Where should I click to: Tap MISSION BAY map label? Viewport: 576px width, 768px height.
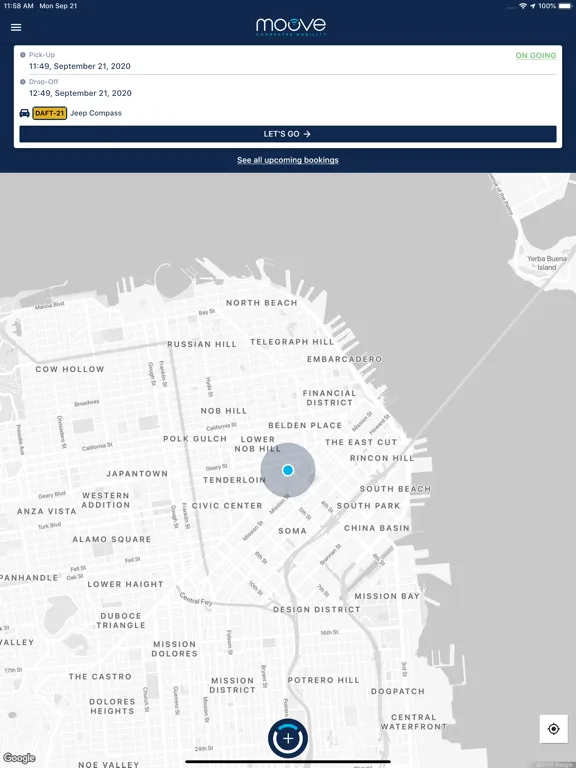tap(387, 596)
